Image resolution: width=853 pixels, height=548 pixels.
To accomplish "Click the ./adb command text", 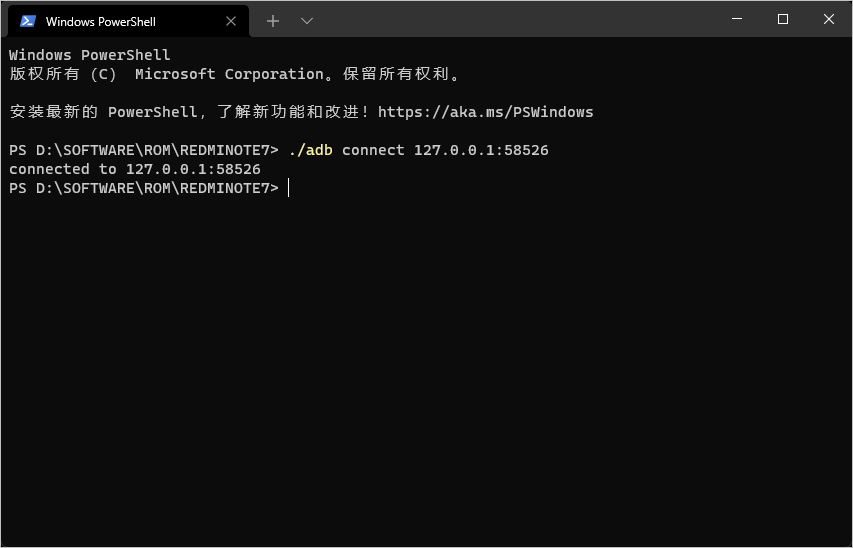I will click(x=310, y=150).
